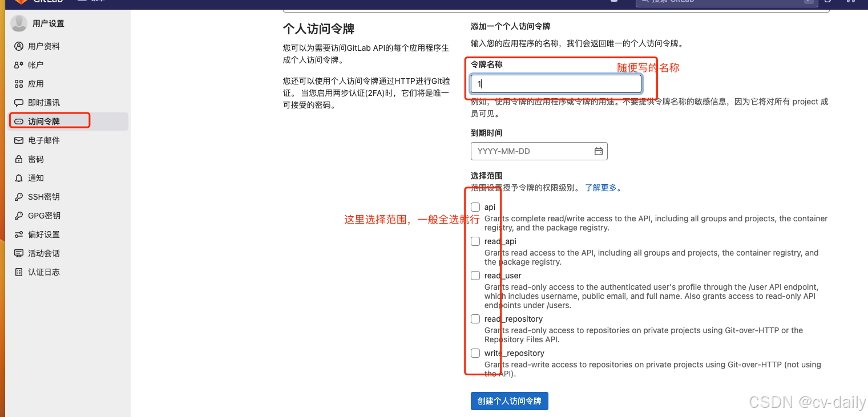Click the 到期时间 field label
The height and width of the screenshot is (417, 868).
[x=487, y=133]
